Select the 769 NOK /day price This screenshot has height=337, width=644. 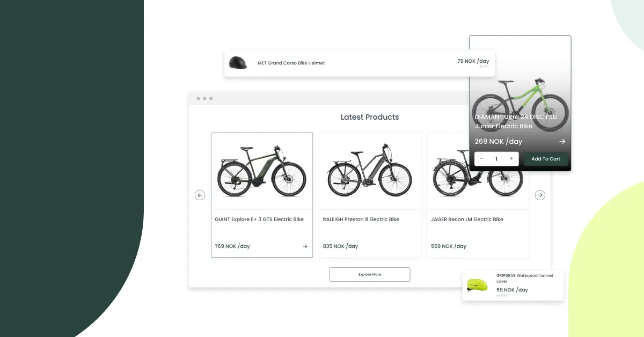click(232, 246)
